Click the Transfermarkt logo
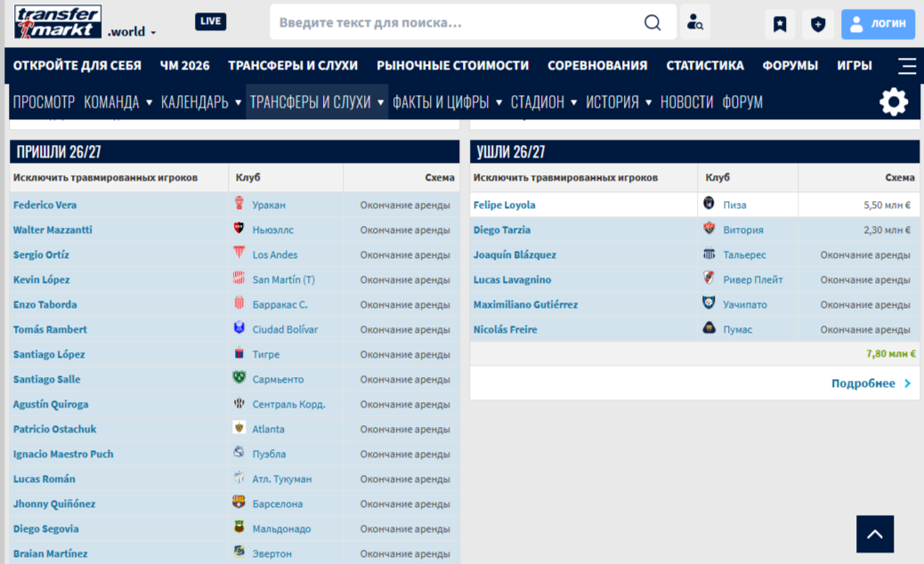 click(x=58, y=21)
